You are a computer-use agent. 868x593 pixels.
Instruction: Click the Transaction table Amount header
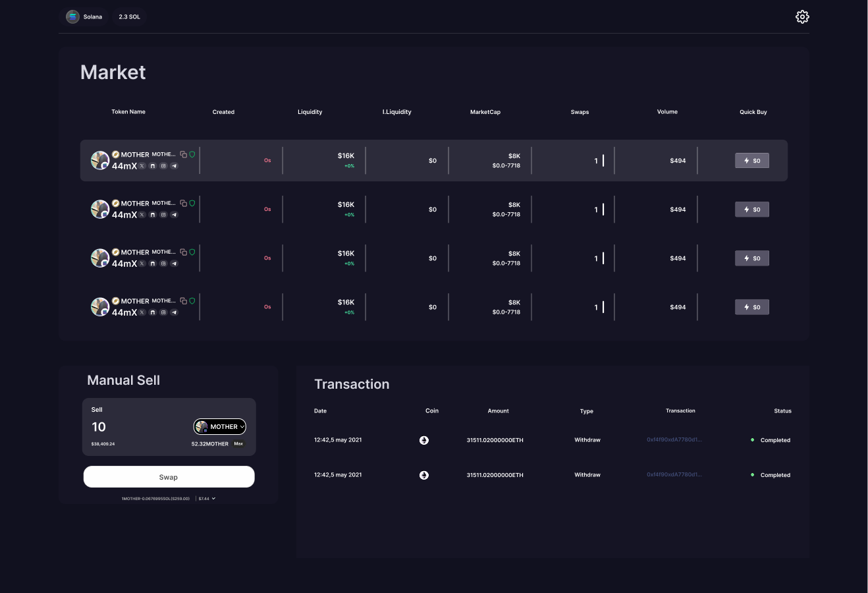498,411
